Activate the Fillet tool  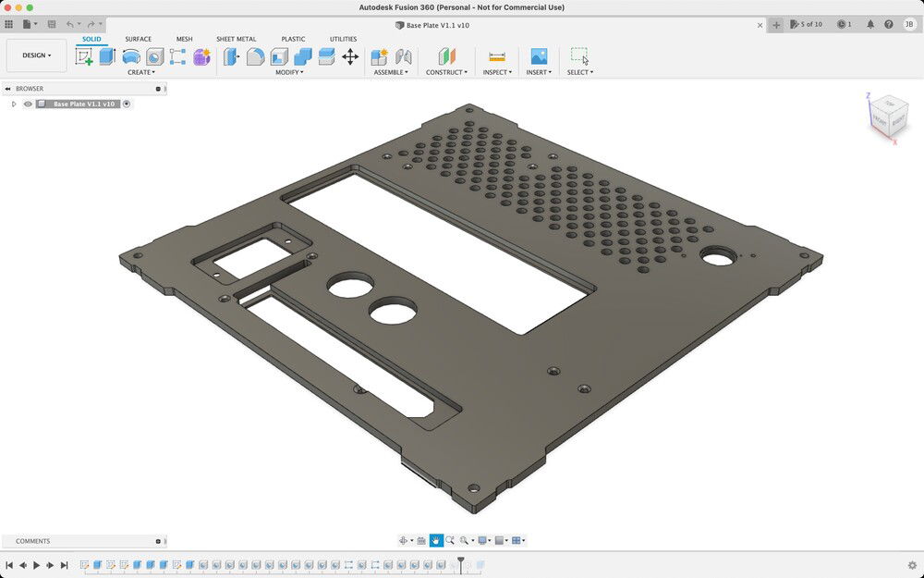tap(257, 56)
